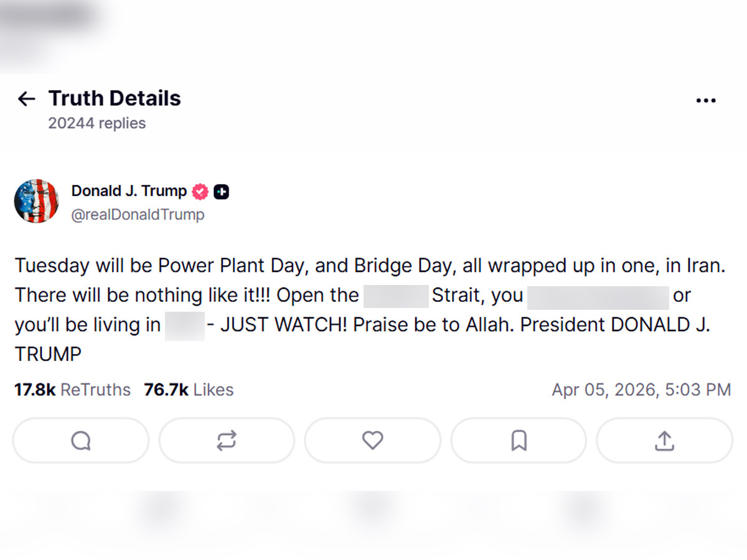
Task: Go back using the left arrow
Action: click(26, 98)
